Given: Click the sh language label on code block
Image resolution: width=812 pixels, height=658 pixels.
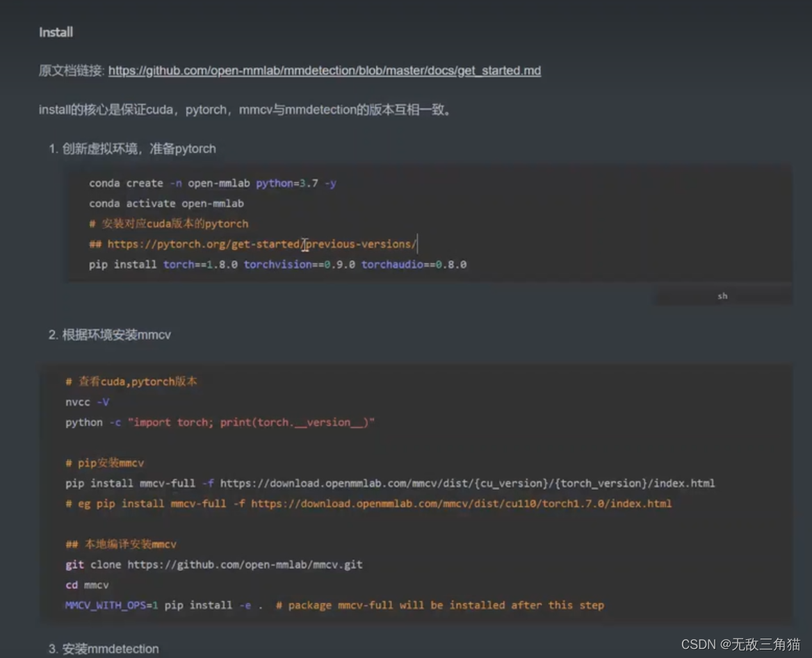Looking at the screenshot, I should tap(722, 295).
